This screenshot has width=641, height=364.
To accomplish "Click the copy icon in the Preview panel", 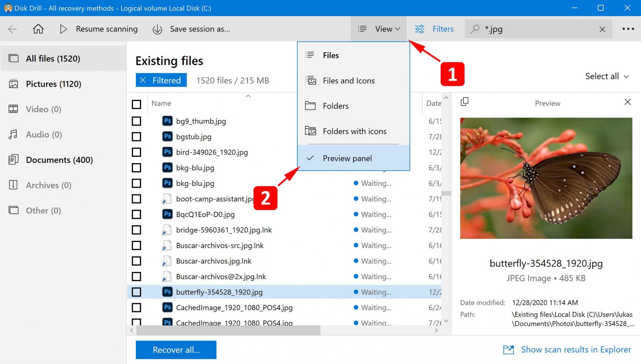I will click(x=464, y=102).
